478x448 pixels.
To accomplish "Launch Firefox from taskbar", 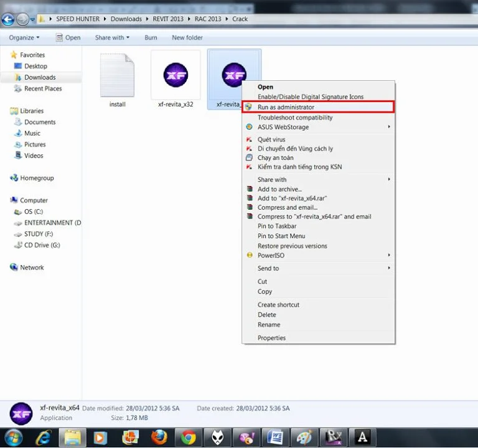I will point(159,438).
